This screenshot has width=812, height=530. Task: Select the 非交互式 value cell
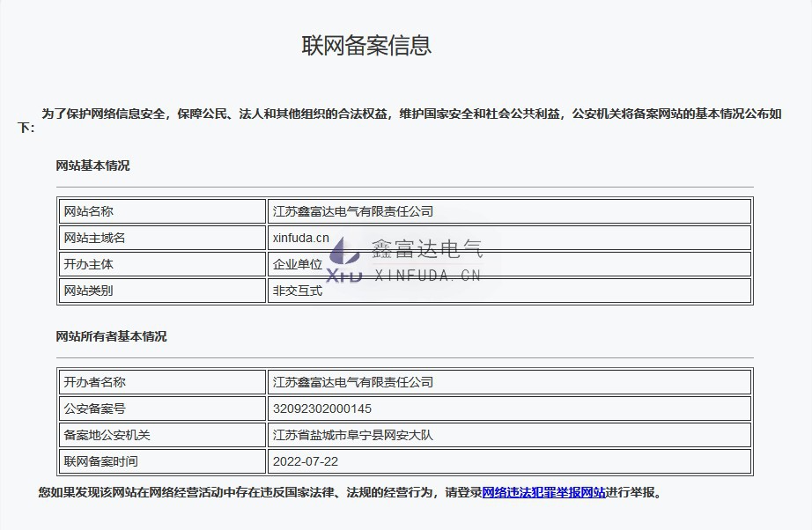pos(510,291)
